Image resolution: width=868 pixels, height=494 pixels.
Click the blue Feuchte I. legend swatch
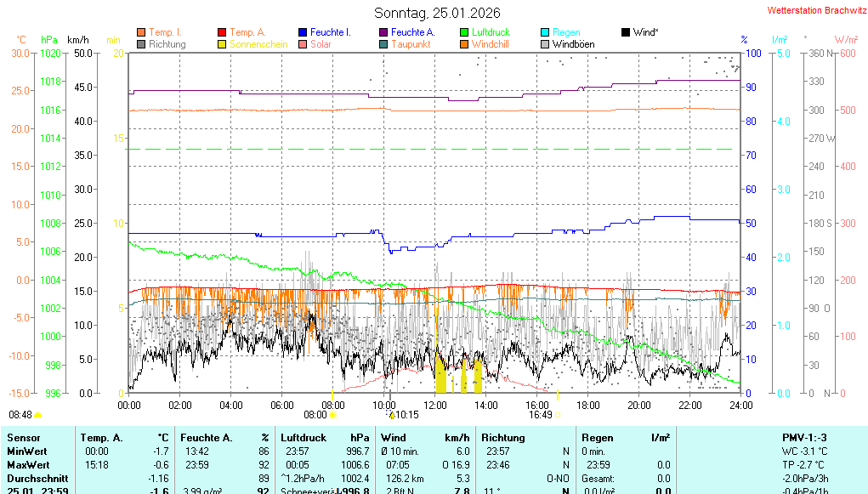click(x=303, y=32)
